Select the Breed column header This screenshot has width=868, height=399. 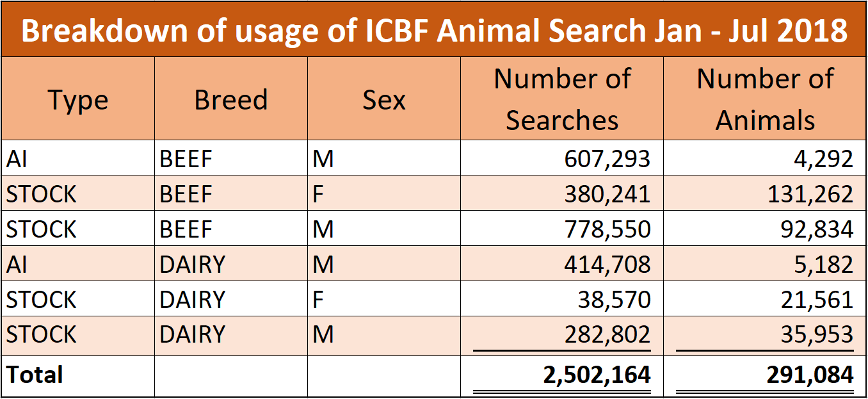[231, 99]
